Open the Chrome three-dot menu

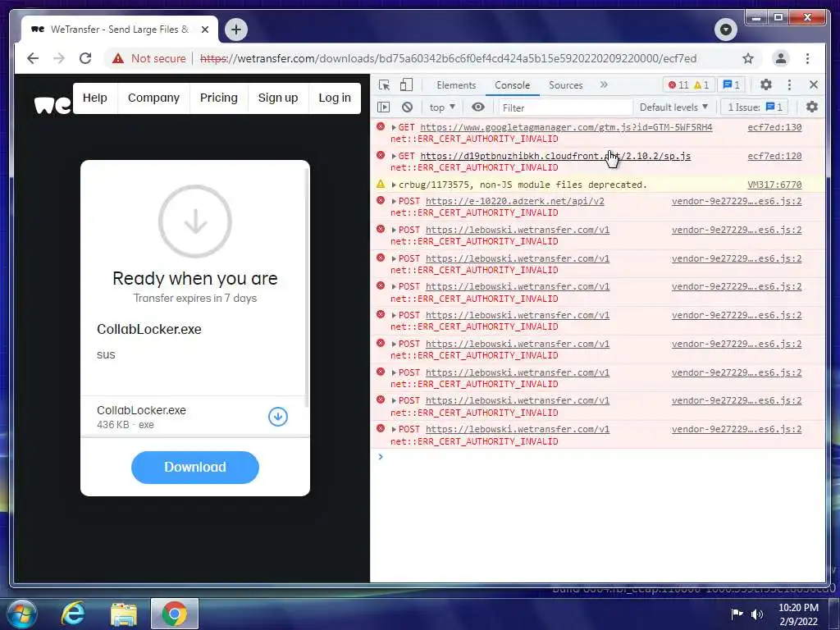pos(807,58)
